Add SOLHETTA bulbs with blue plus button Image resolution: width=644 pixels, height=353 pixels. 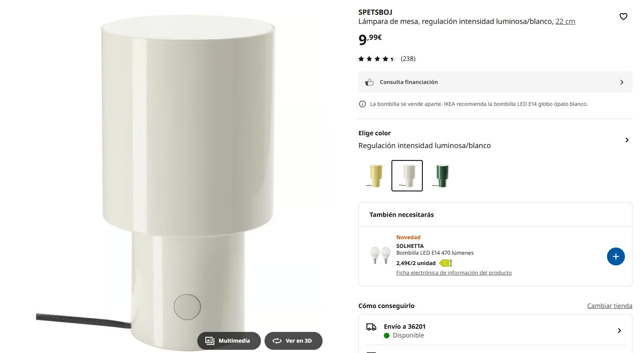(616, 257)
